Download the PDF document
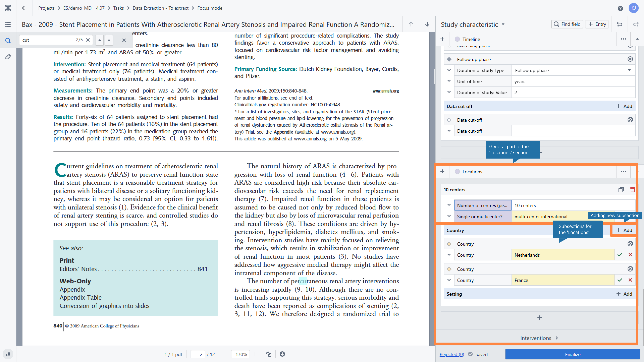Viewport: 644px width, 362px height. coord(282,354)
